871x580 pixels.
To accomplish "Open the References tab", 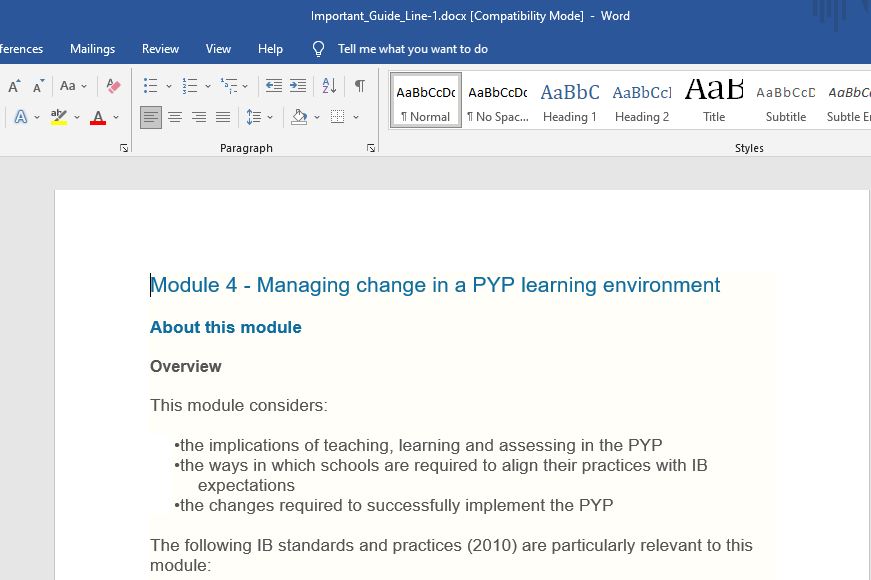I will click(21, 49).
